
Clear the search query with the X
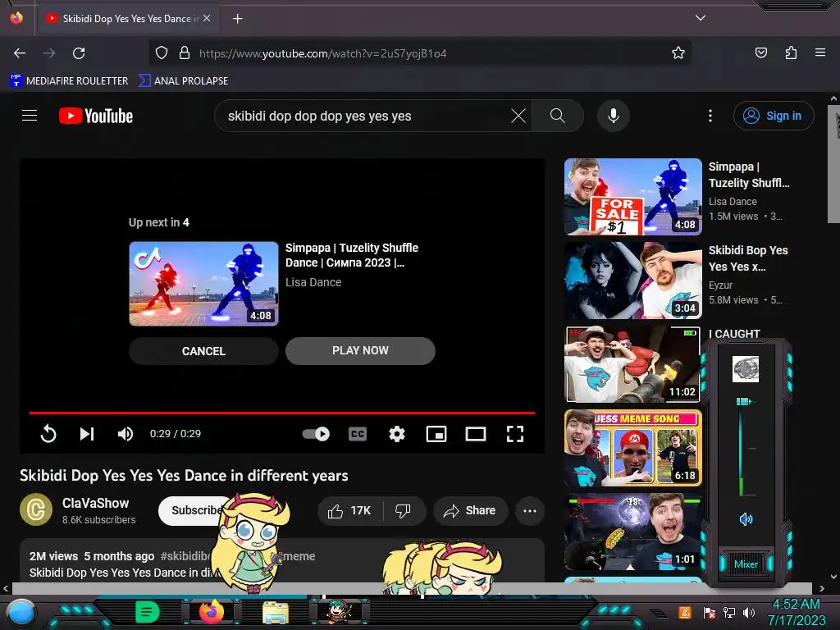[518, 116]
